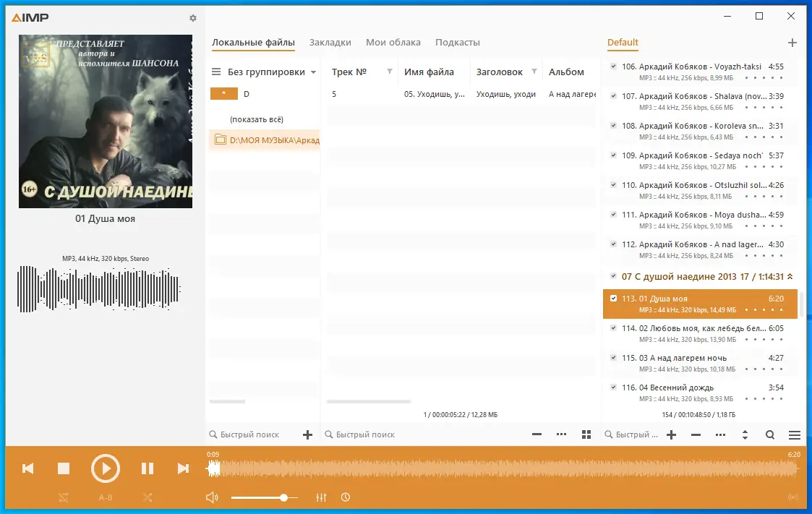Adjust the volume slider

click(285, 497)
